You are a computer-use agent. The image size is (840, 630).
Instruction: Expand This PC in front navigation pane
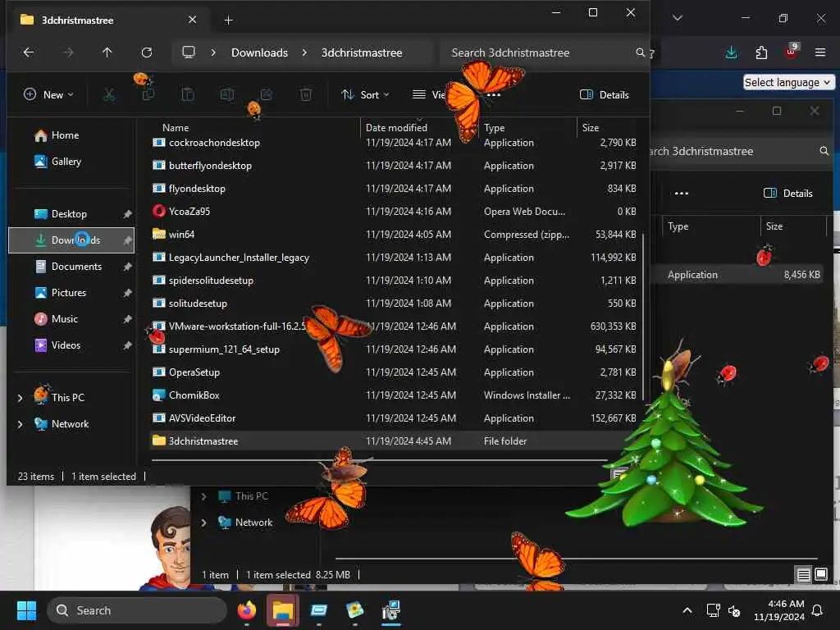21,398
